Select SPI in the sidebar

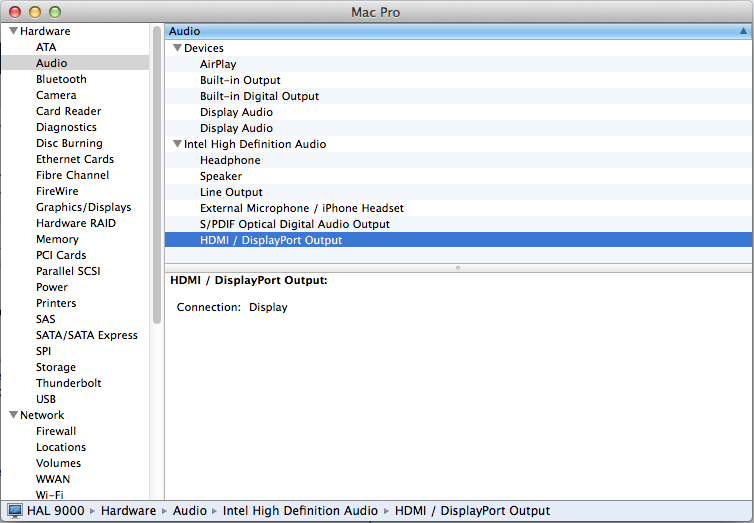tap(43, 351)
